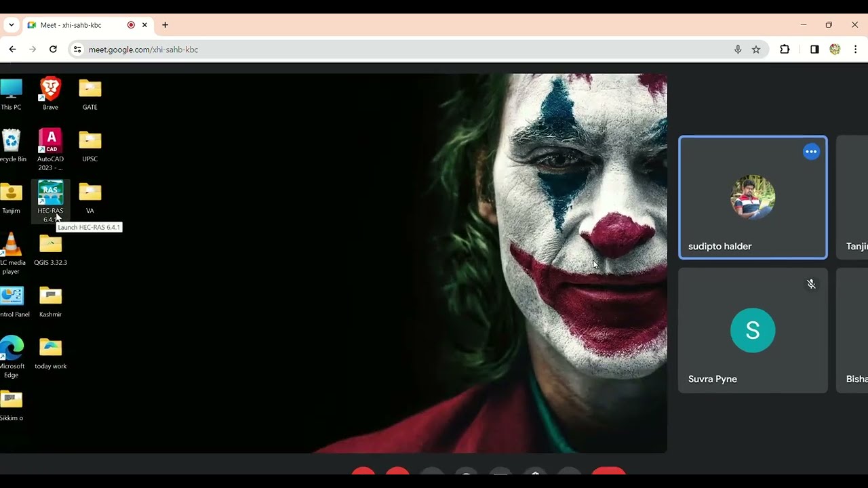868x488 pixels.
Task: Select the VA folder
Action: click(x=90, y=198)
